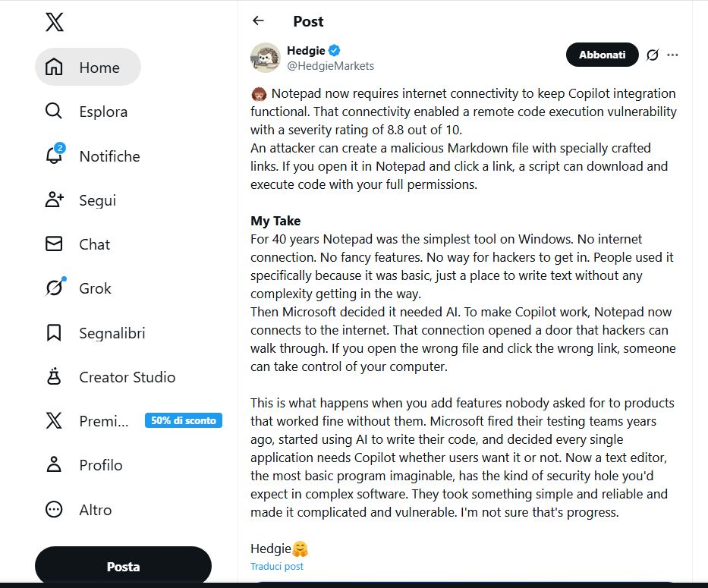708x588 pixels.
Task: Go back using the arrow icon
Action: (259, 21)
